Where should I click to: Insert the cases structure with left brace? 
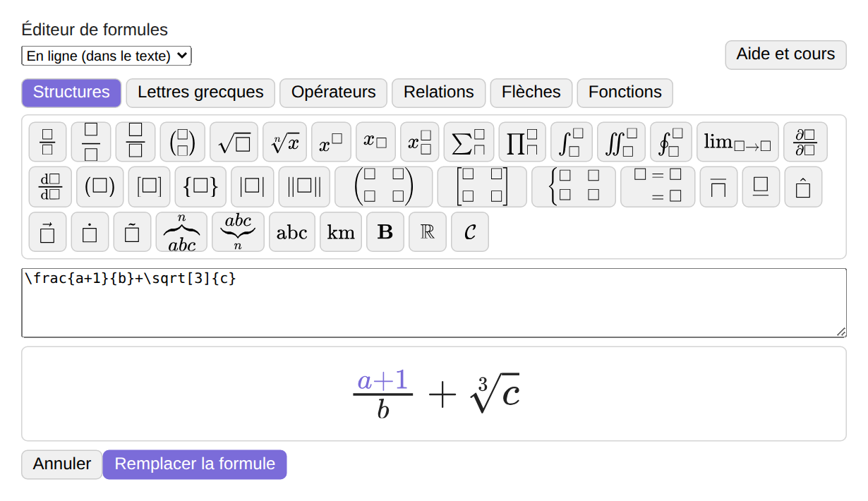click(x=574, y=187)
